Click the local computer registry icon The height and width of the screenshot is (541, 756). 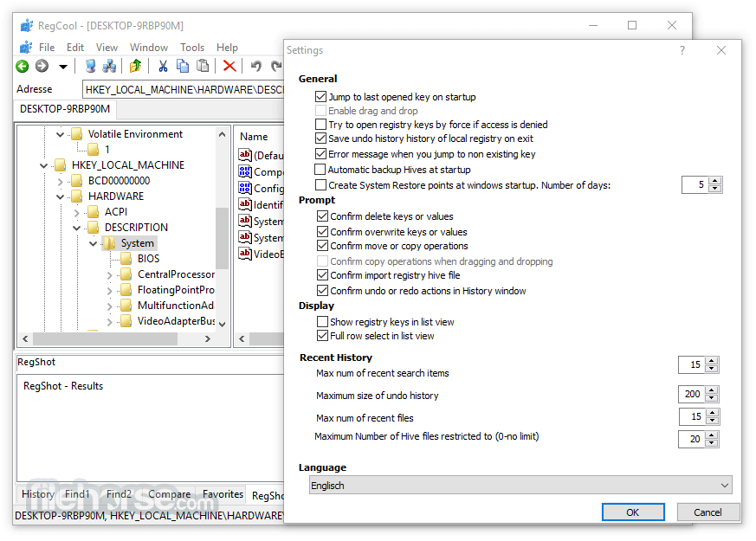click(x=90, y=66)
